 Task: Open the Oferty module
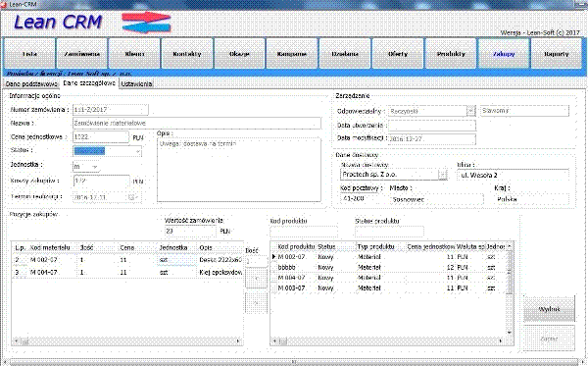point(398,54)
